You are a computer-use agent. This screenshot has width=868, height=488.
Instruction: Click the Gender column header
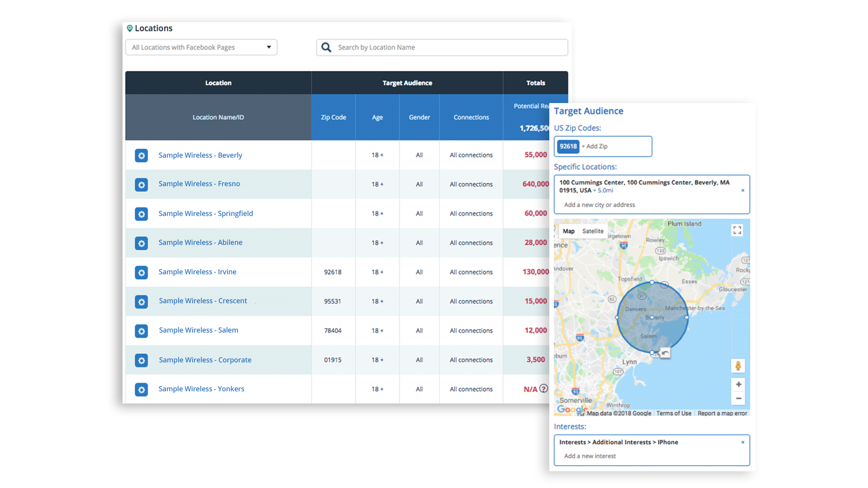419,117
